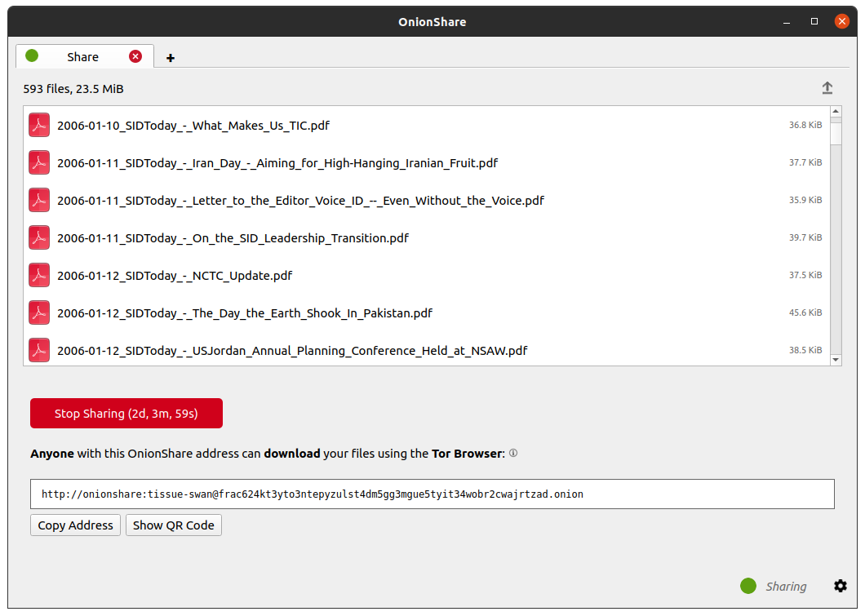Click PDF icon of USJordan_Annual_Planning_Conference file

pyautogui.click(x=39, y=350)
